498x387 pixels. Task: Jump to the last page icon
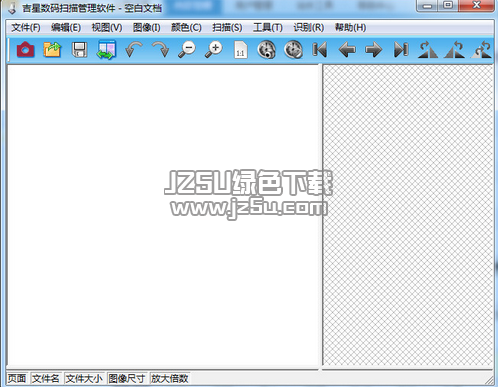[401, 50]
